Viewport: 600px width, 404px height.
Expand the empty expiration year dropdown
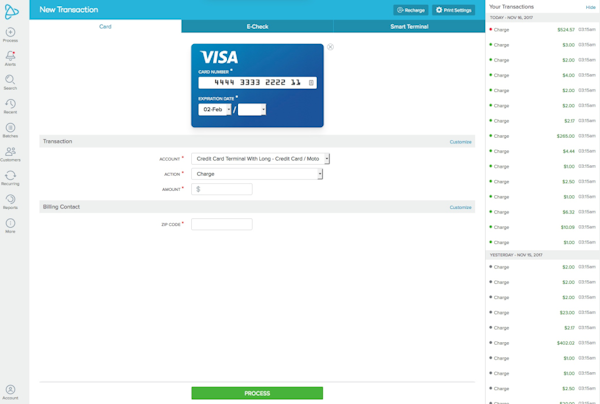252,109
